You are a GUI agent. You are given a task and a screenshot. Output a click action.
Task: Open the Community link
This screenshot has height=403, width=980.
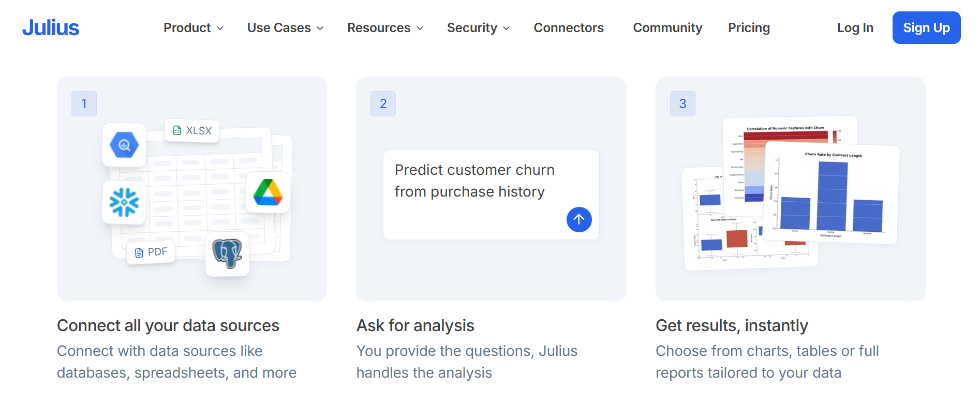(x=667, y=28)
